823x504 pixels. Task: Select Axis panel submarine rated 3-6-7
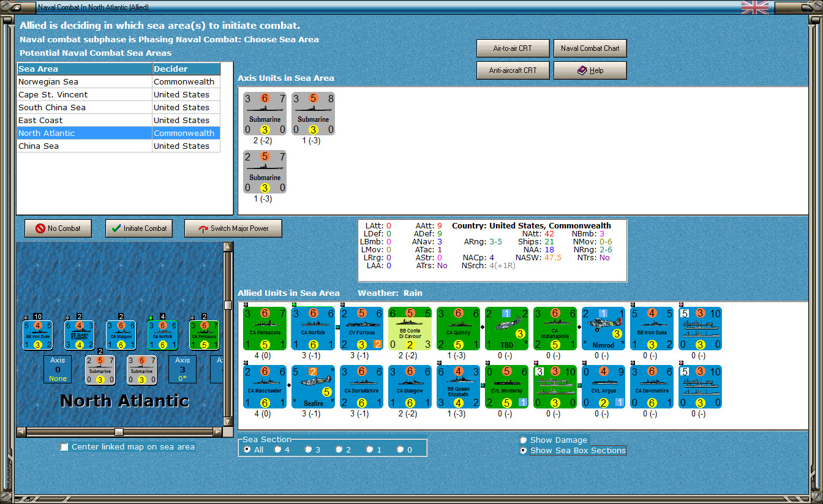(x=265, y=113)
